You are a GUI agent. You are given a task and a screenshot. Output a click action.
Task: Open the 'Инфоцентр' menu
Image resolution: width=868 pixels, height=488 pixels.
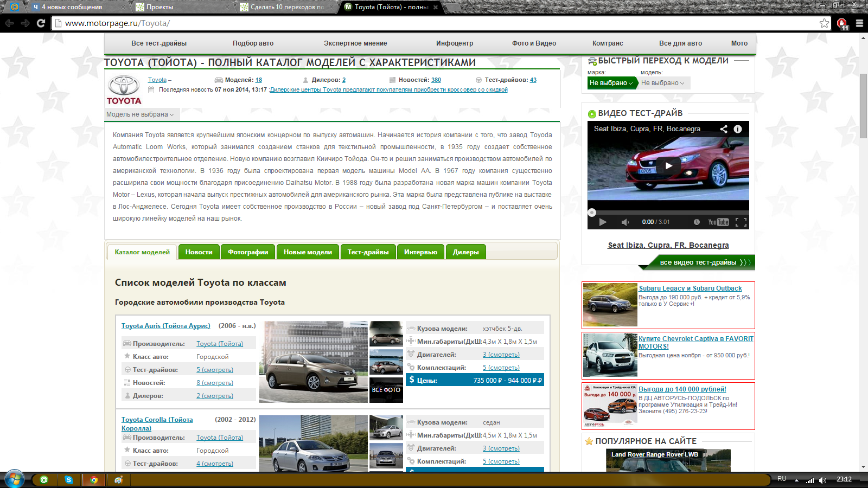pyautogui.click(x=455, y=43)
